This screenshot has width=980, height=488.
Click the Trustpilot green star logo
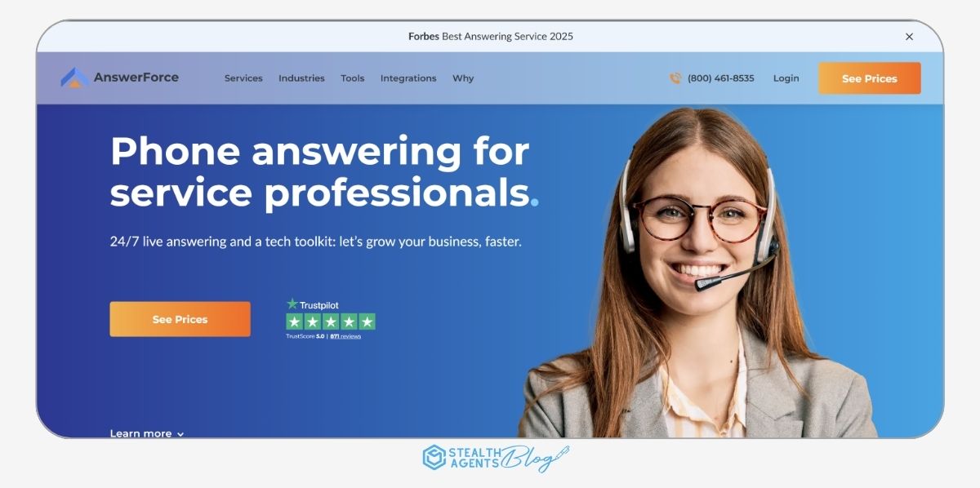coord(292,304)
